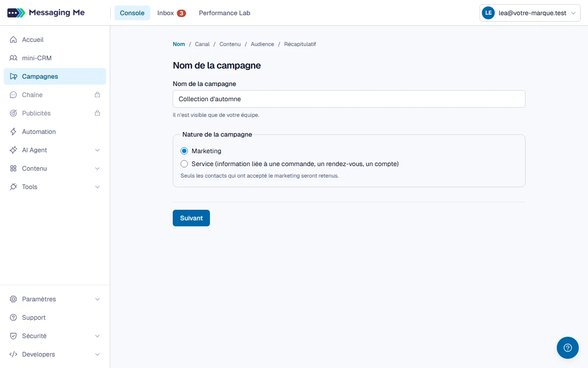
Task: Expand the Tools submenu chevron
Action: [97, 187]
